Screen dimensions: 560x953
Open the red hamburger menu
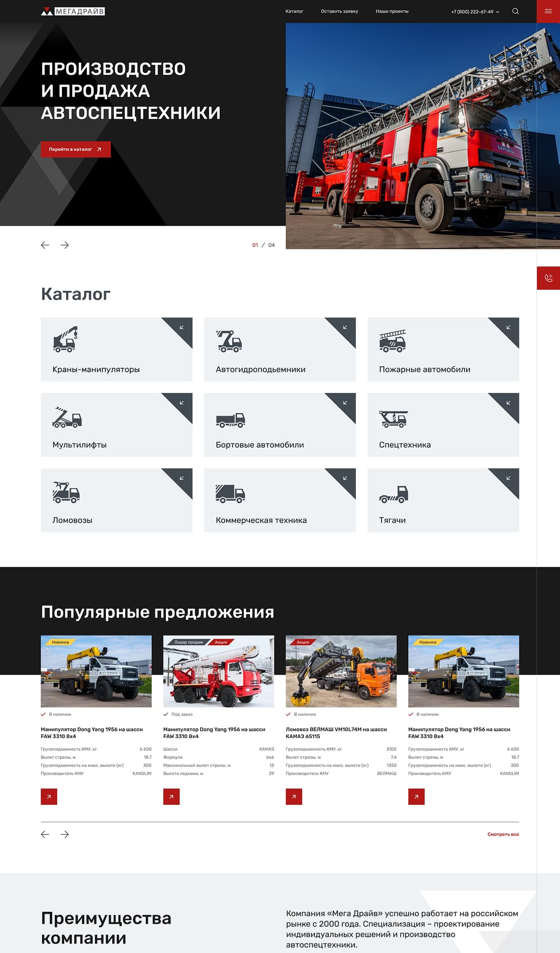[548, 11]
